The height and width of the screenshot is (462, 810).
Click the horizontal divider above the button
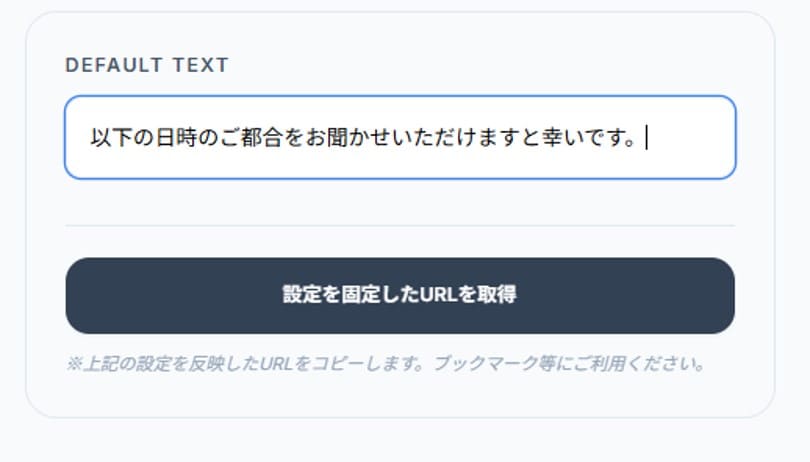(x=400, y=226)
